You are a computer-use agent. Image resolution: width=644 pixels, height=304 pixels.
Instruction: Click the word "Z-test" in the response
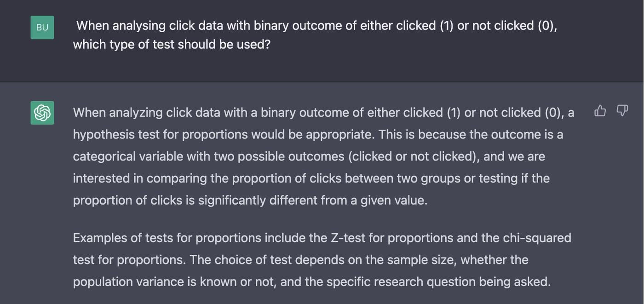coord(348,238)
